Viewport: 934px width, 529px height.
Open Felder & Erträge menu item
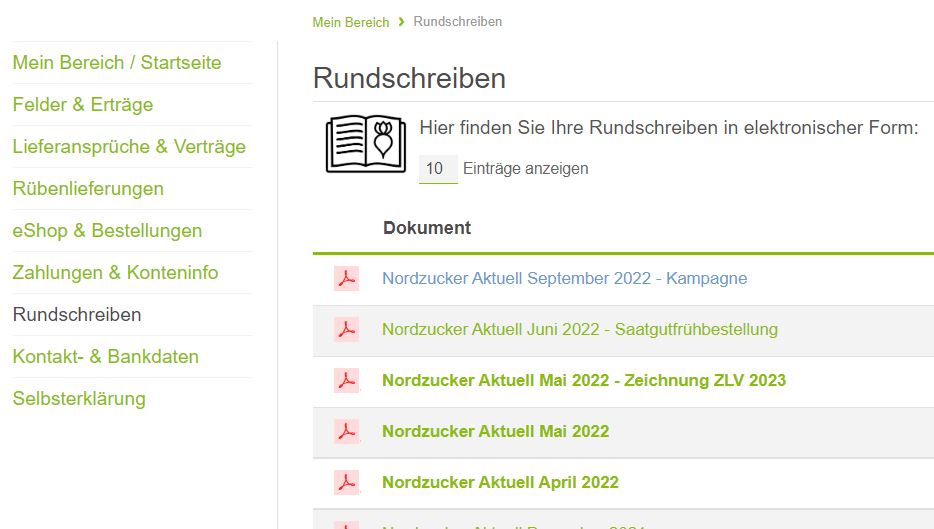[x=83, y=105]
